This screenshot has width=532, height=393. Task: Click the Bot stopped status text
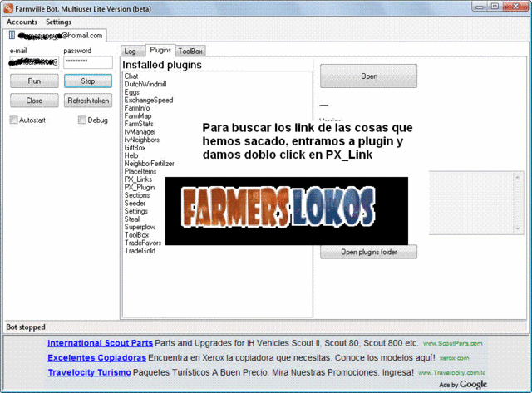[26, 327]
